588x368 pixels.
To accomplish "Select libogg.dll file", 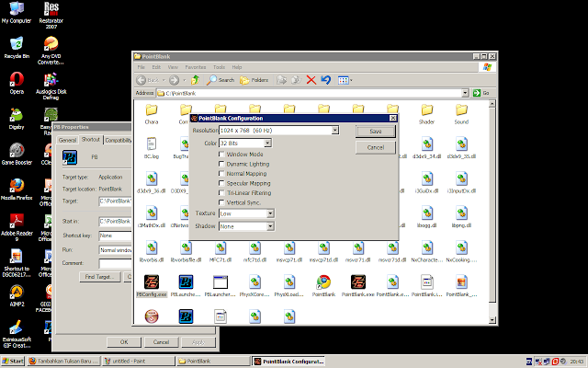I will [426, 217].
